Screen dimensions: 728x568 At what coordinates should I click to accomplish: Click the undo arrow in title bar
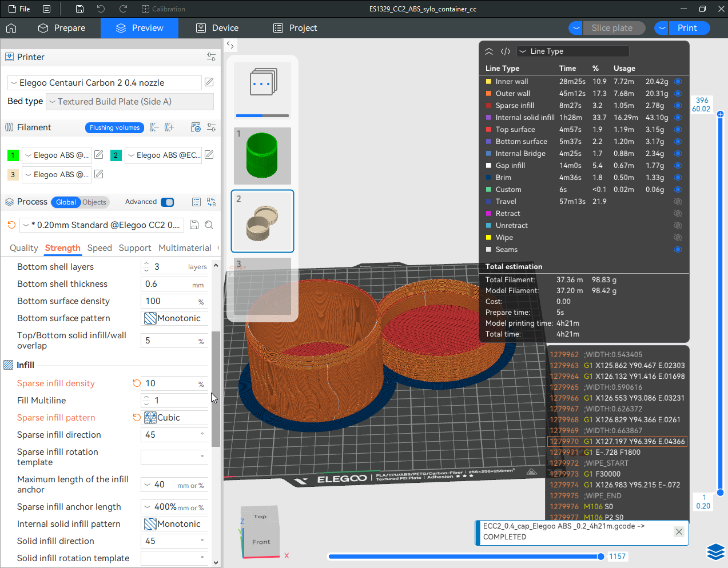101,9
